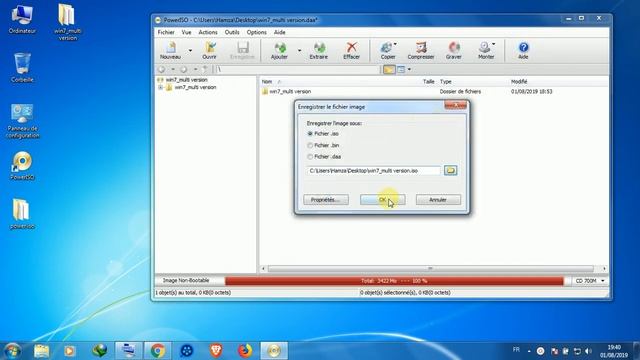The width and height of the screenshot is (640, 360).
Task: Open Firefox from the taskbar
Action: pos(245,351)
